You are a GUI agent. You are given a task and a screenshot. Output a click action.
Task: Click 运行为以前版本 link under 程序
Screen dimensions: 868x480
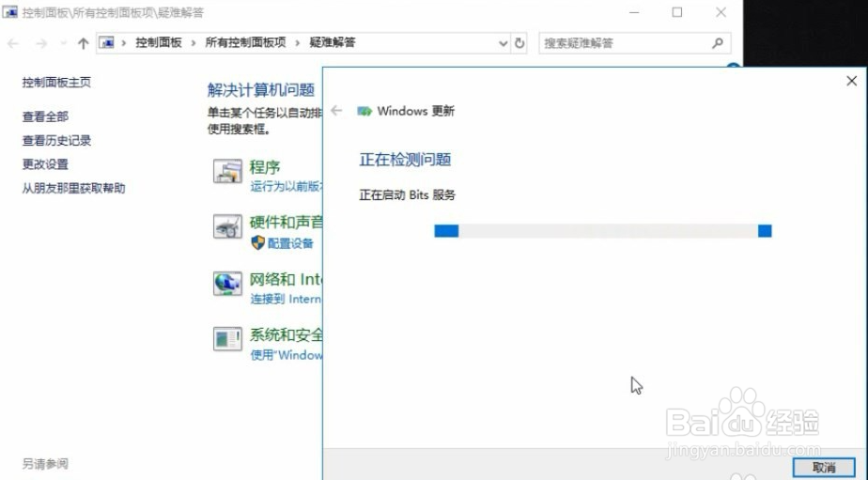(286, 187)
